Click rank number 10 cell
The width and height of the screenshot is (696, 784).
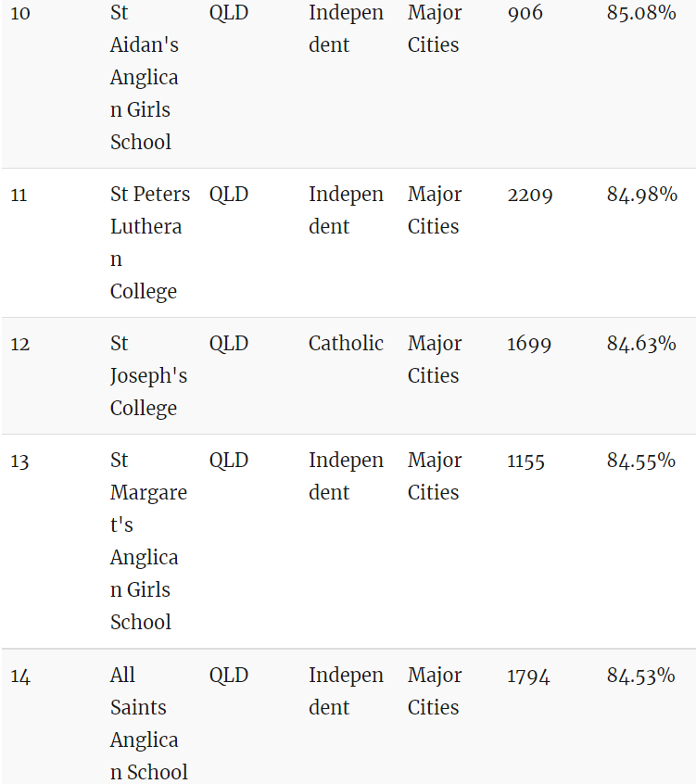coord(20,13)
